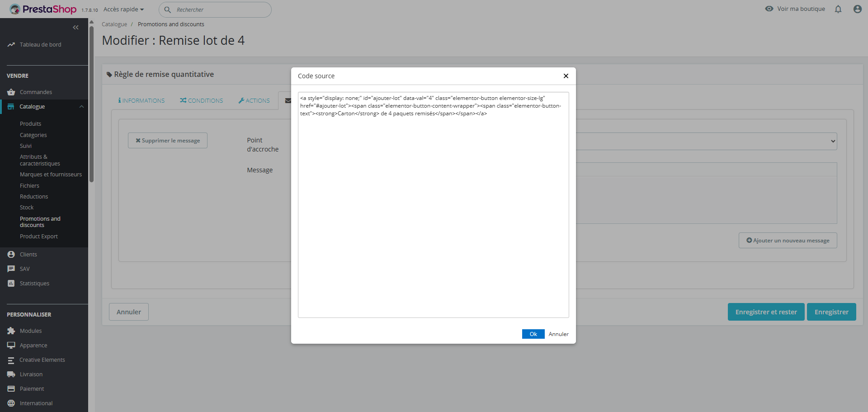The image size is (868, 412).
Task: Click the eye icon beside Voir ma boutique
Action: (769, 9)
